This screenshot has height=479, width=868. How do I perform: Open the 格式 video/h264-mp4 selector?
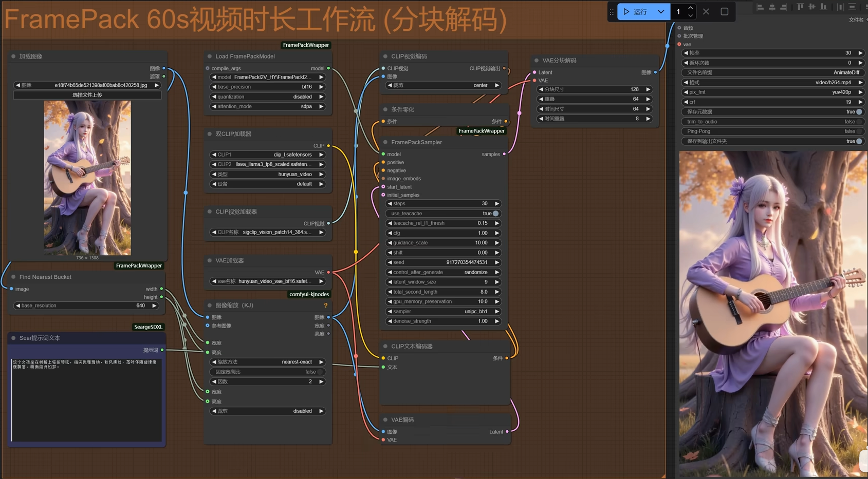coord(773,83)
